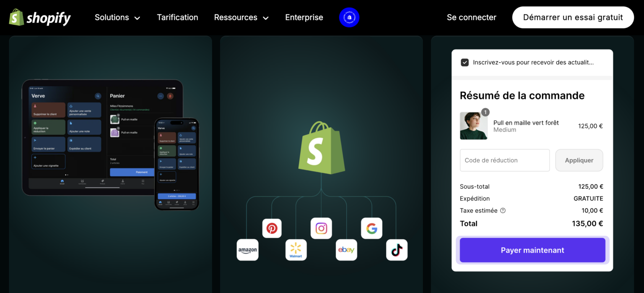Screen dimensions: 644x293
Task: Click the Shopify logo in header
Action: tap(40, 18)
